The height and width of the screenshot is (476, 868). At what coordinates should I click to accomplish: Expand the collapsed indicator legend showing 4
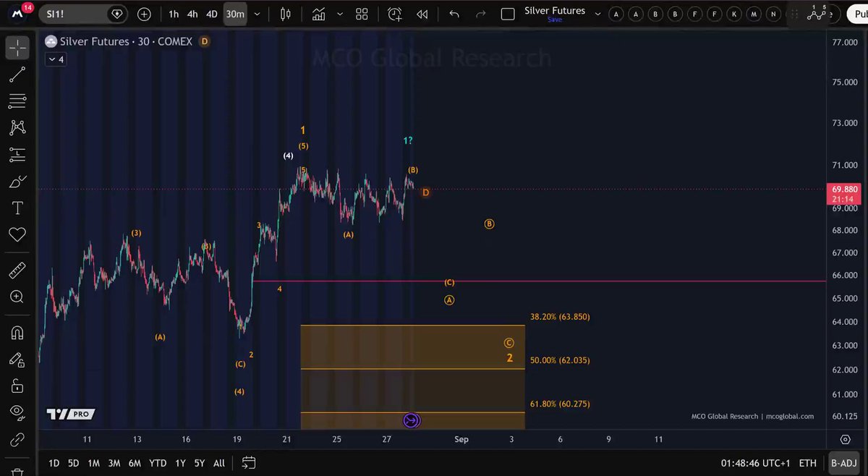56,59
